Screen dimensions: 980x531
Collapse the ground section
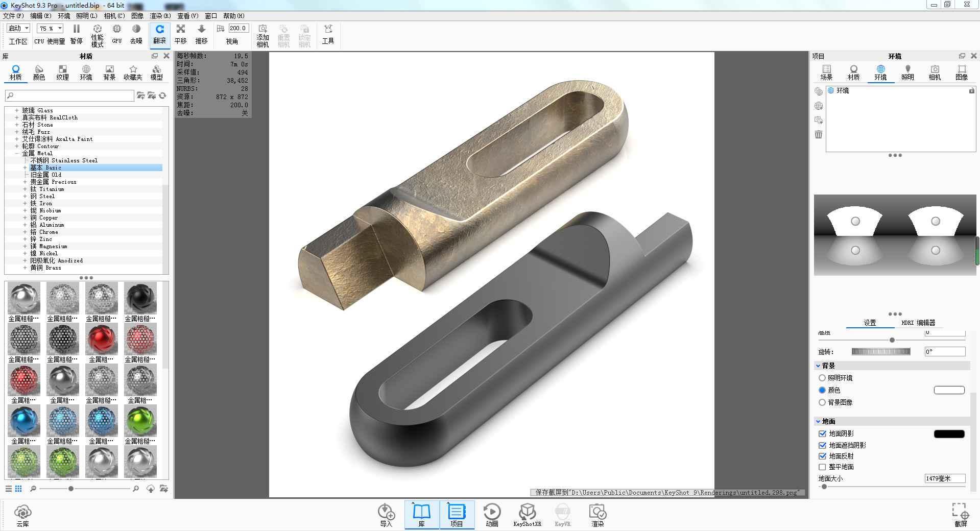click(x=818, y=421)
